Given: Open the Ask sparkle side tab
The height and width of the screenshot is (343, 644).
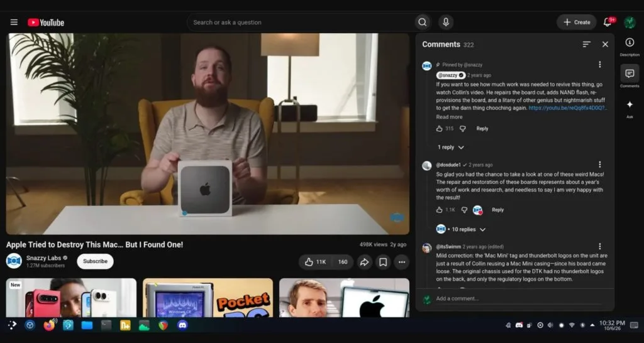Looking at the screenshot, I should (x=630, y=109).
